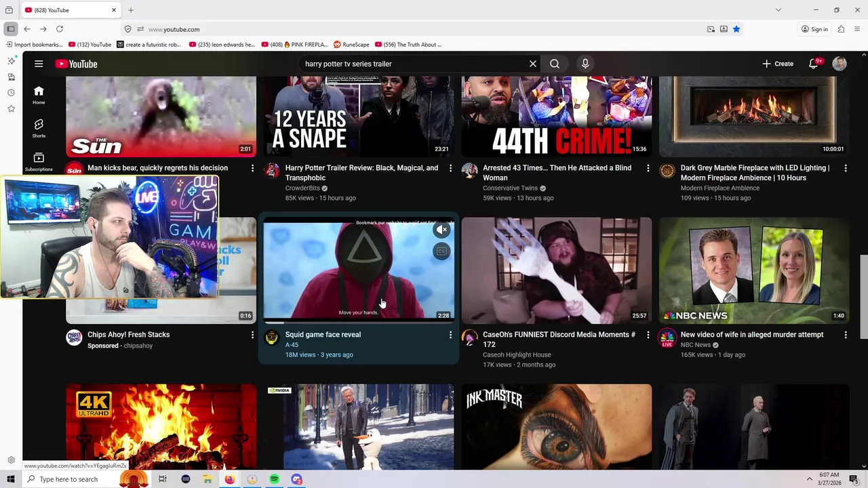Open Spotify from the taskbar

(274, 479)
